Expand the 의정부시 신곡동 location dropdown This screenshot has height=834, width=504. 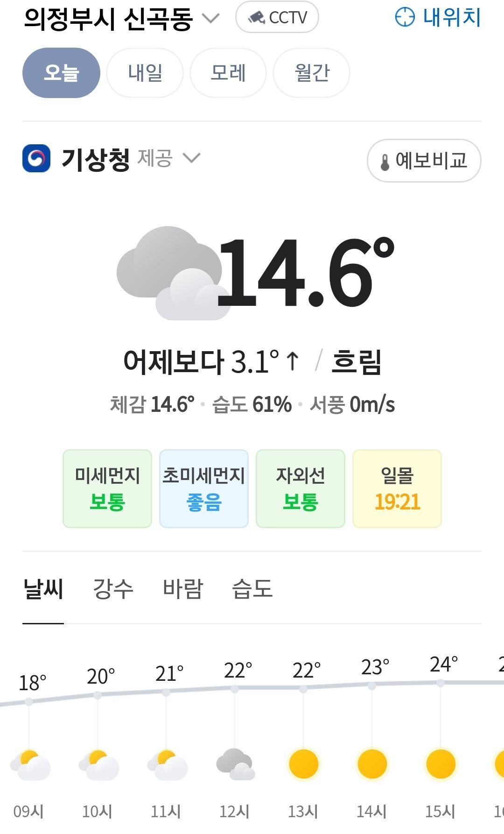(210, 18)
